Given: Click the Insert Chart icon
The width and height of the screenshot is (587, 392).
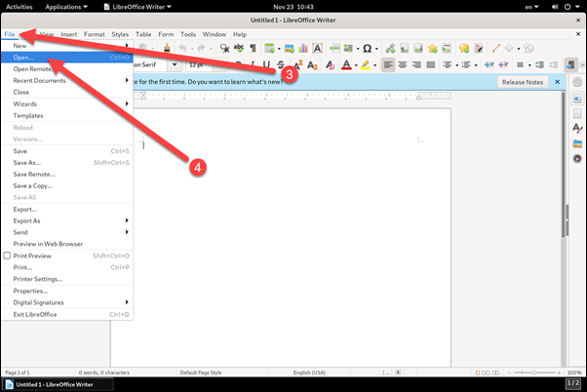Looking at the screenshot, I should pos(303,48).
